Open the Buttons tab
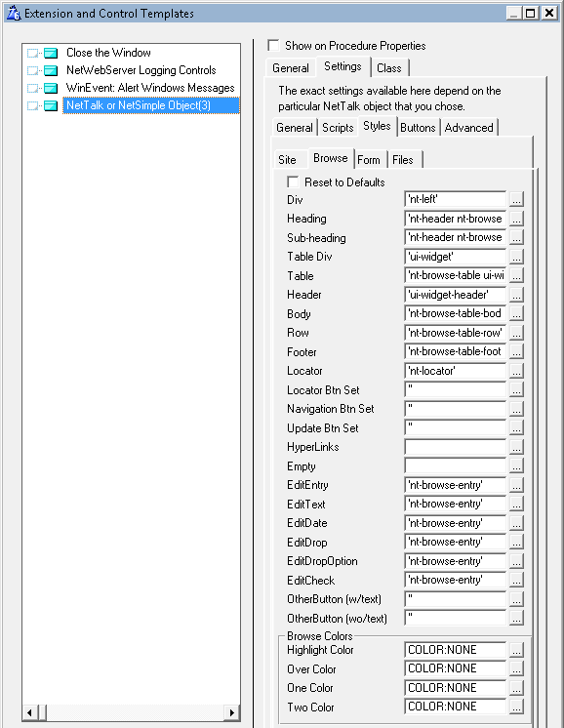564x728 pixels. coord(418,128)
